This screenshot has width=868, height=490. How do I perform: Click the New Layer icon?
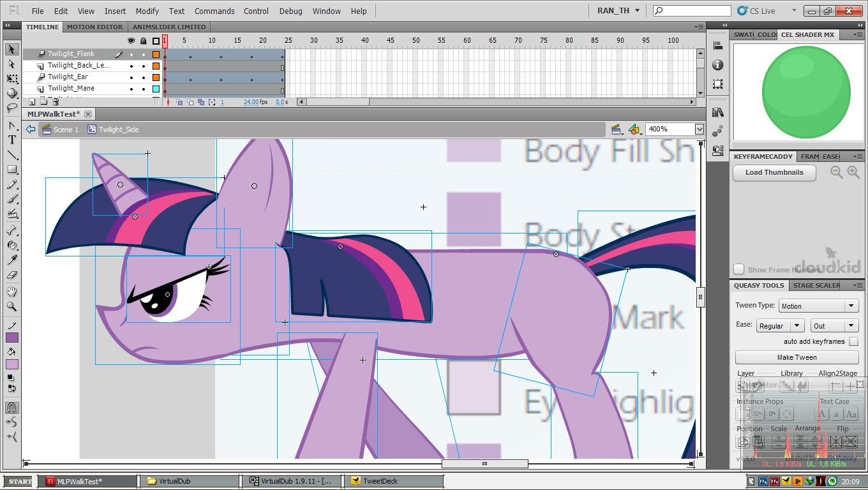[32, 102]
